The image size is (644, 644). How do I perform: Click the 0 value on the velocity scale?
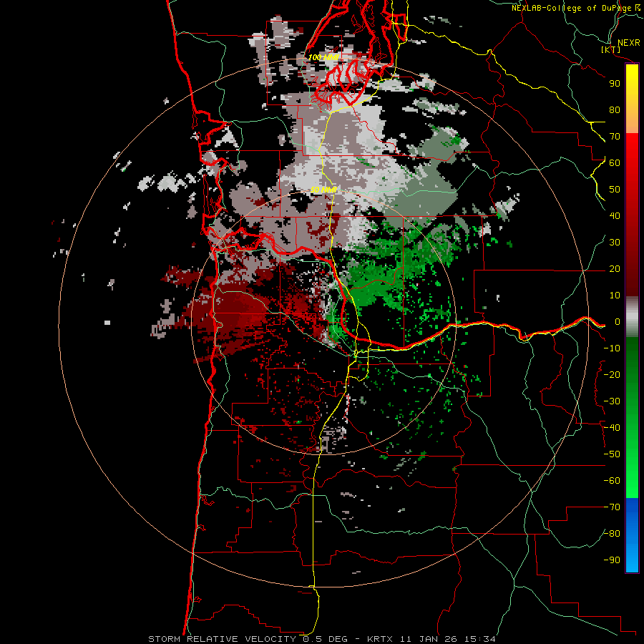tap(617, 321)
